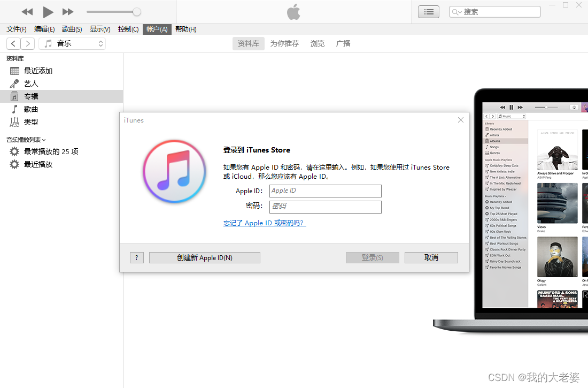
Task: Switch to the 浏览 tab
Action: (317, 43)
